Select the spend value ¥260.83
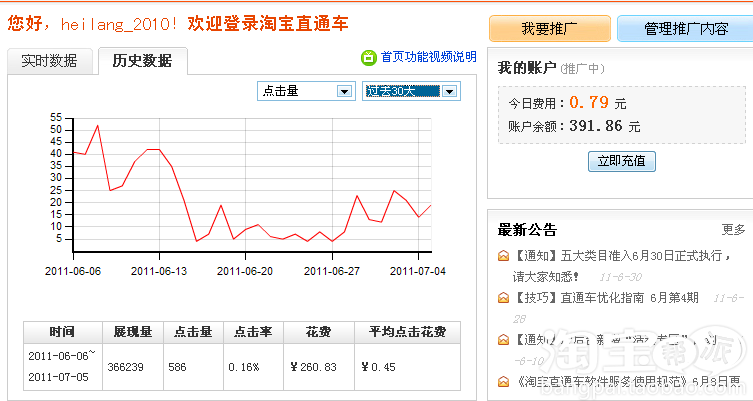 point(314,367)
